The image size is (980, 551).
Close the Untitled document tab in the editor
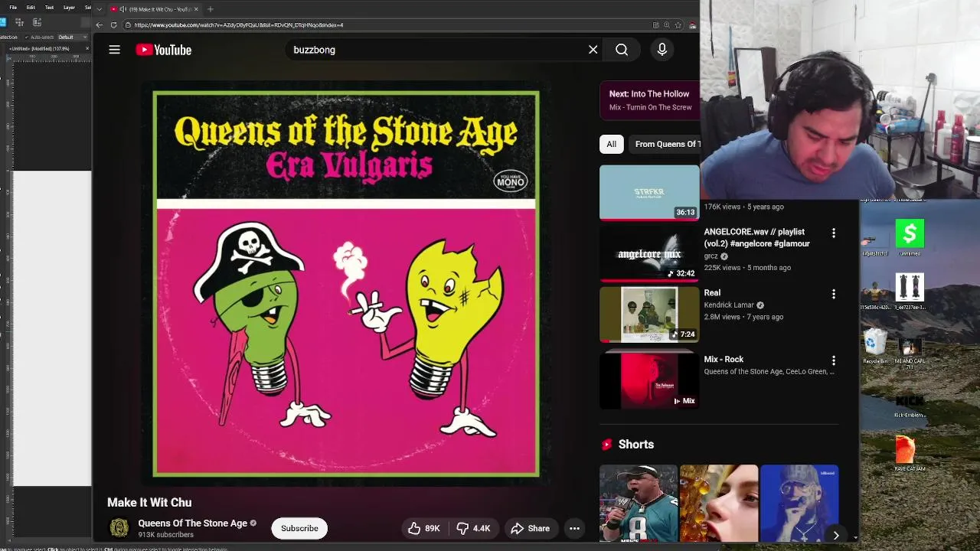pos(87,48)
